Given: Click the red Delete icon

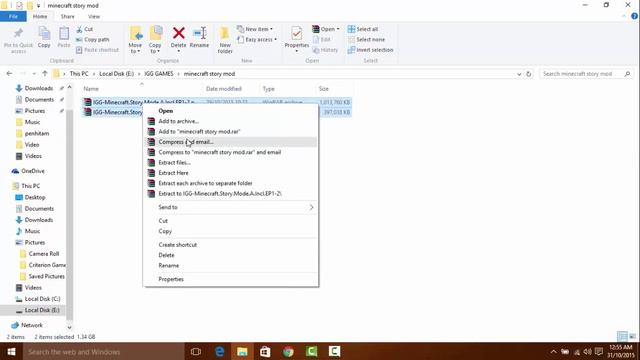Looking at the screenshot, I should 178,33.
